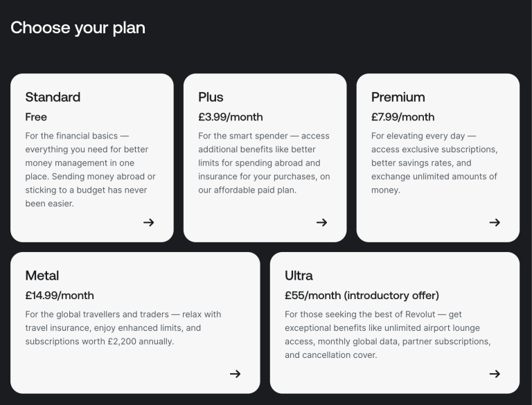
Task: Open the Premium plan heading
Action: tap(398, 97)
